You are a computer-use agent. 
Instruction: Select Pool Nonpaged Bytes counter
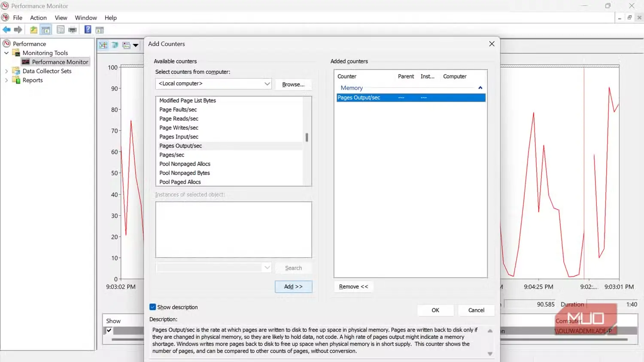pyautogui.click(x=229, y=173)
